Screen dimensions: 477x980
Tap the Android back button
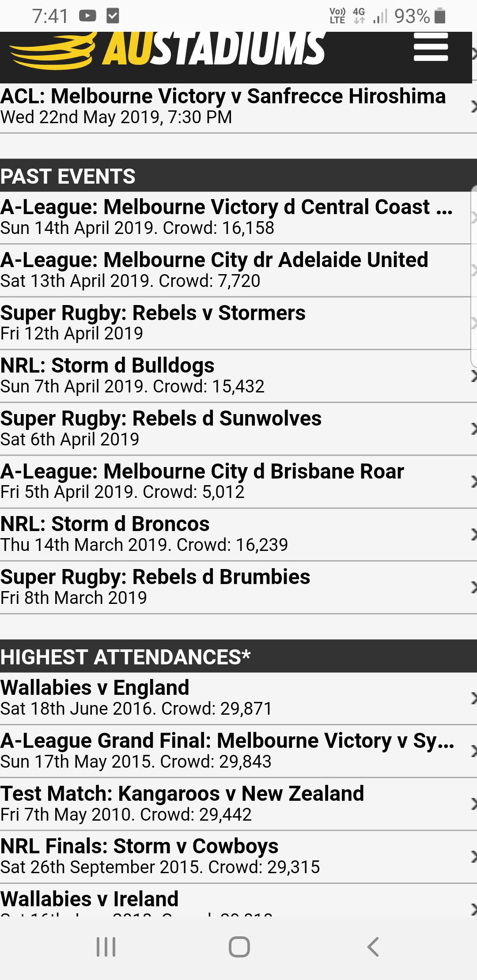[x=373, y=947]
